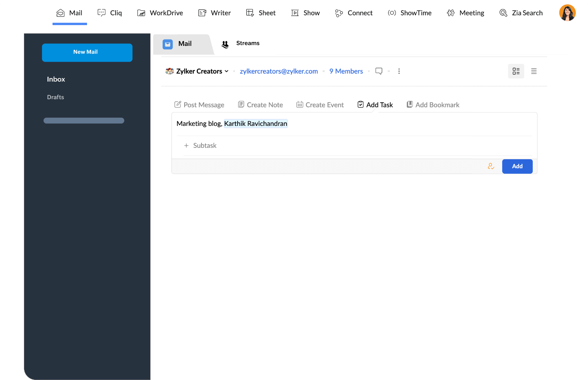Switch to detailed card view layout
The image size is (588, 380).
tap(516, 71)
